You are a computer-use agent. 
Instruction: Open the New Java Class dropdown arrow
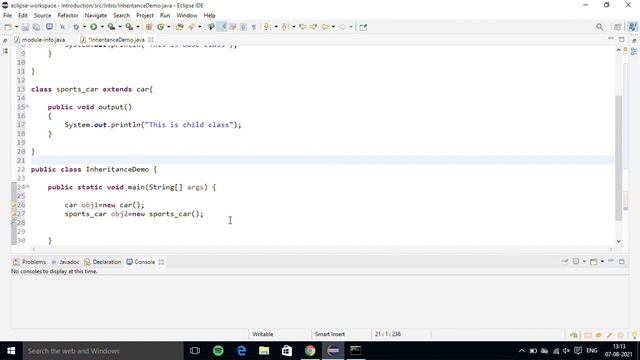tap(169, 27)
